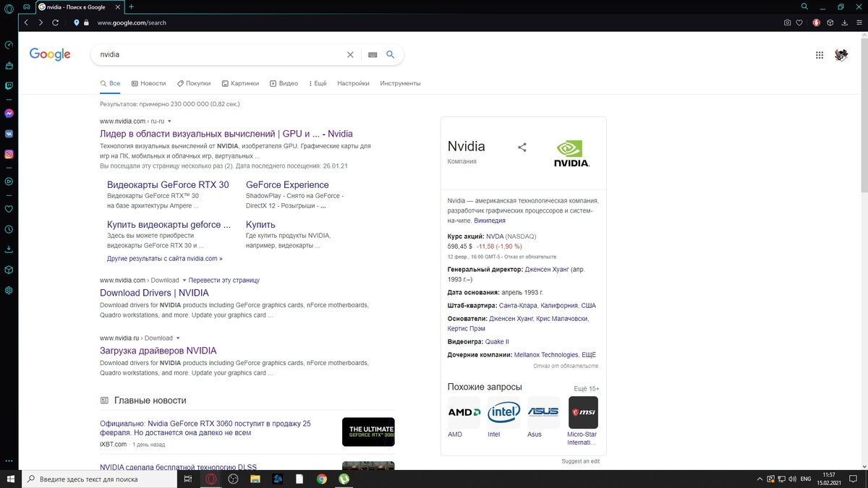Screen dimensions: 868x488
Task: Take a snapshot with camera icon
Action: 787,22
